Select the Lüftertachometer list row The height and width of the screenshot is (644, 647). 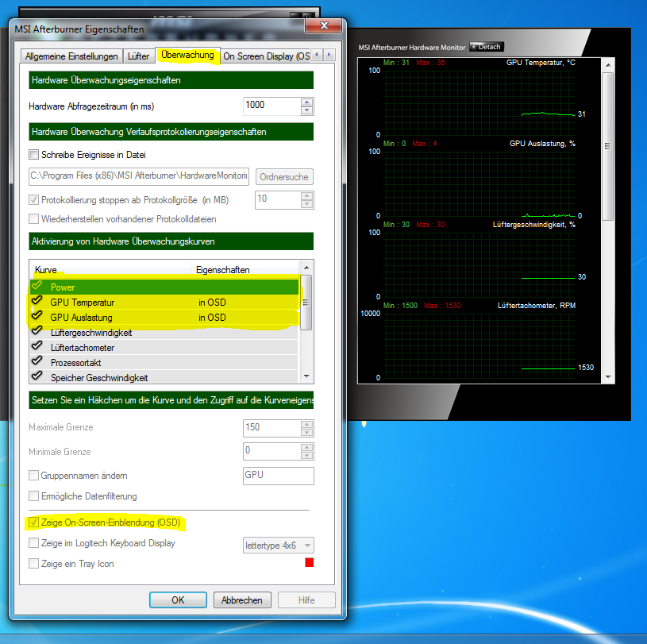click(164, 348)
